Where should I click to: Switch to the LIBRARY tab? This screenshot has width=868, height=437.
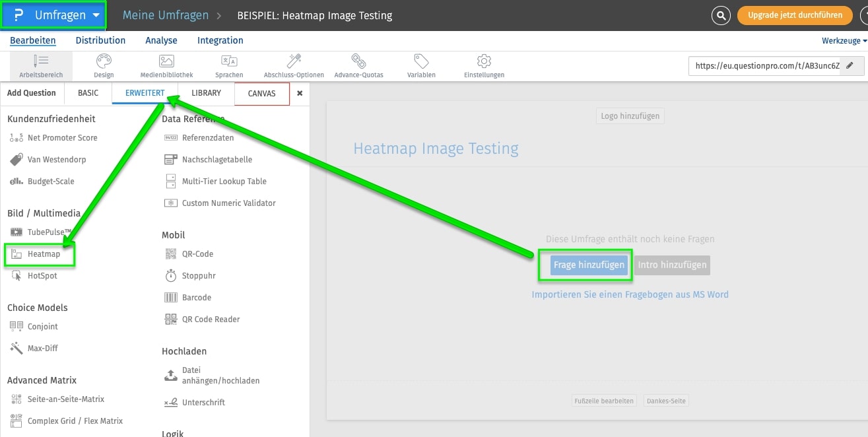click(206, 93)
